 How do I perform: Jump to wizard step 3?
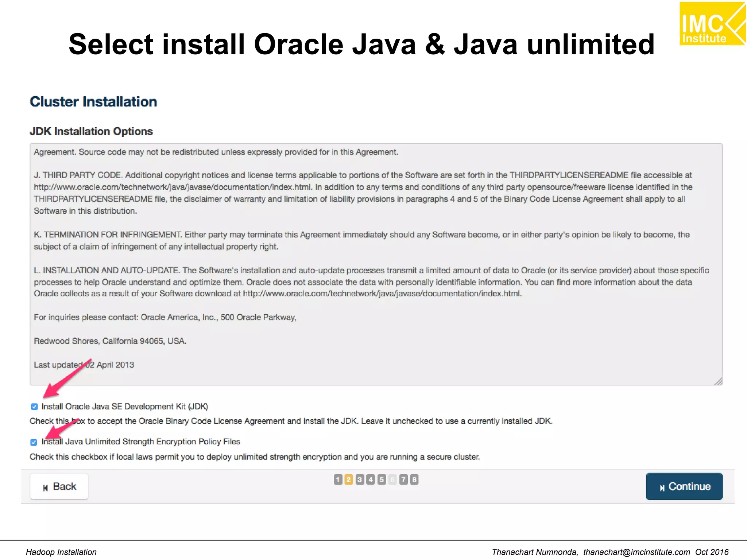tap(360, 479)
